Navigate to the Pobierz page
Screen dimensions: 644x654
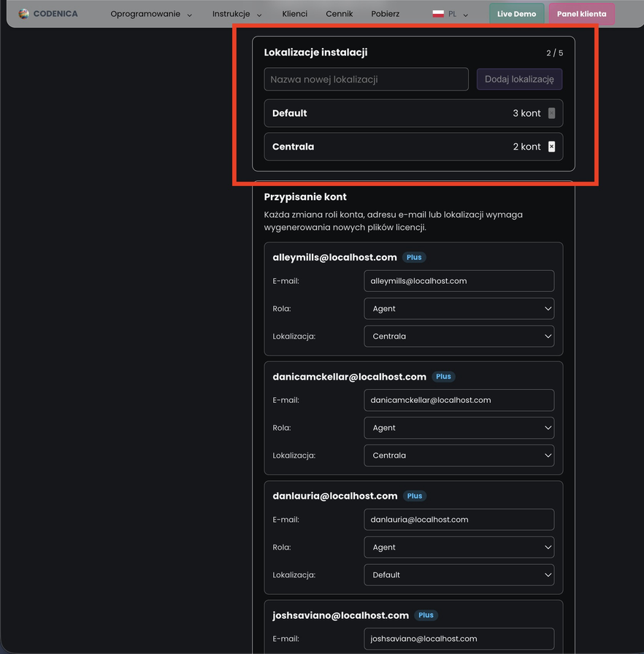tap(385, 14)
